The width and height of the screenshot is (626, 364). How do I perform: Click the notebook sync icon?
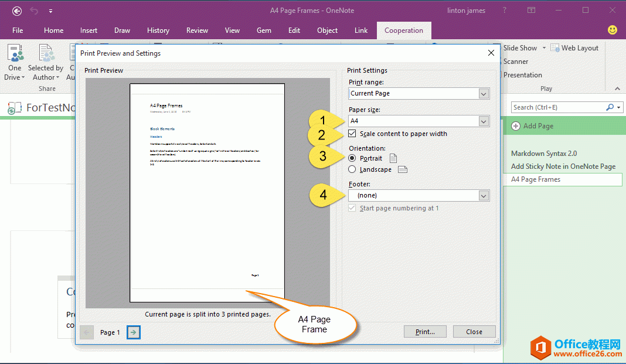click(15, 108)
